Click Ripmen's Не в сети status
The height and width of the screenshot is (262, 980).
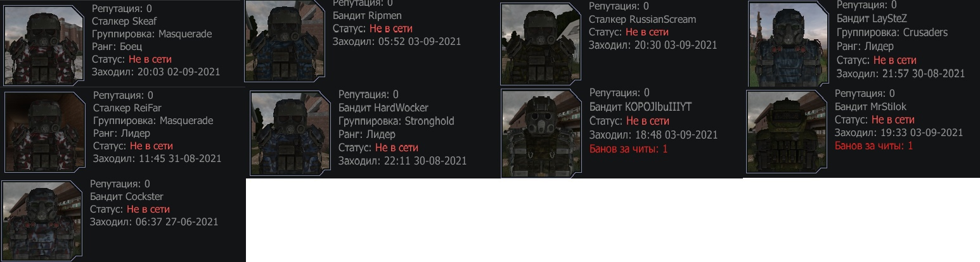tap(373, 28)
